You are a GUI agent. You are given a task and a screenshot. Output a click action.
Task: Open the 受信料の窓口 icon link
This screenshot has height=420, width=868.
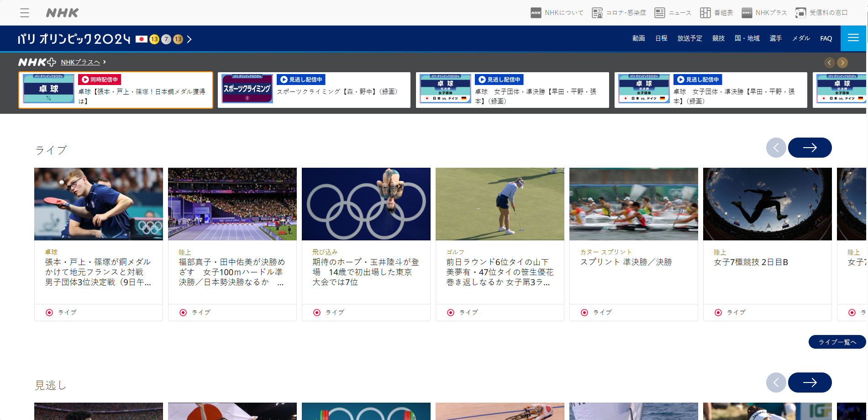coord(800,13)
